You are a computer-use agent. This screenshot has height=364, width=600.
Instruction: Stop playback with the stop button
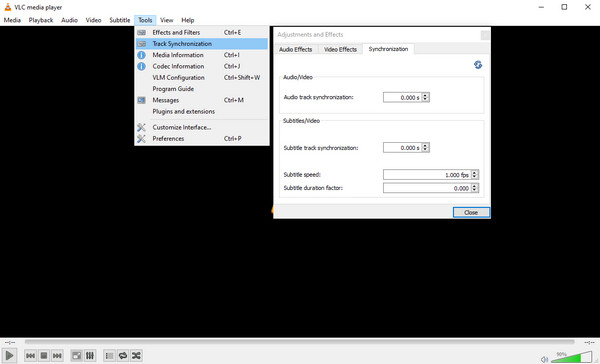point(44,356)
